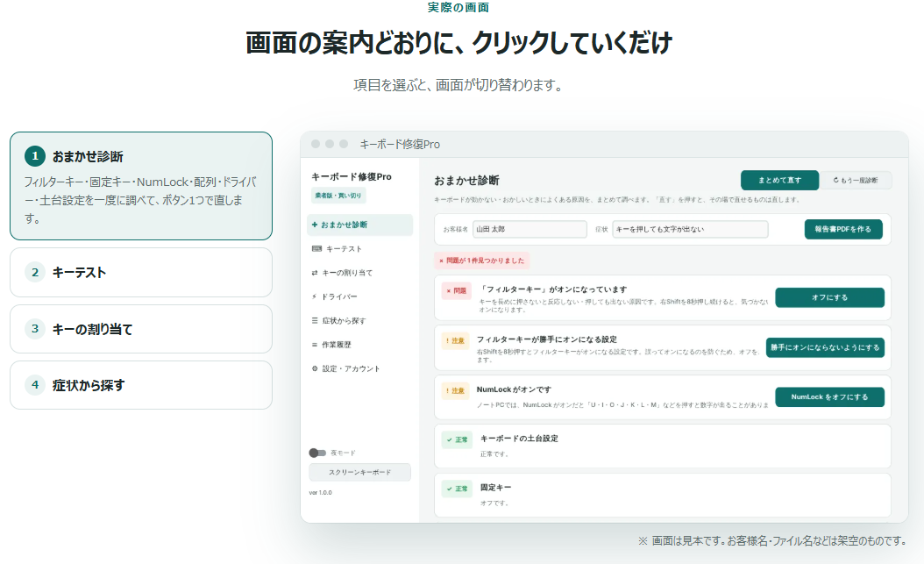Click the lightning icon beside ドライバー
The height and width of the screenshot is (564, 924).
(x=314, y=296)
